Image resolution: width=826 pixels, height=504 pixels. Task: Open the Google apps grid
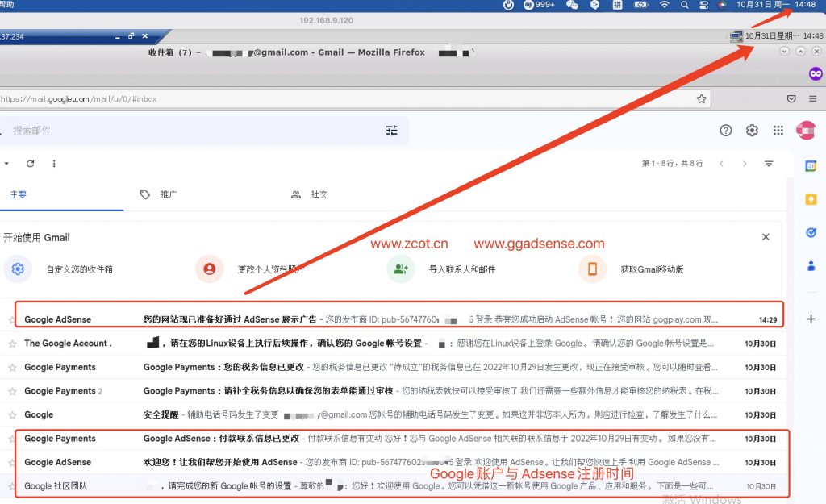(x=778, y=130)
